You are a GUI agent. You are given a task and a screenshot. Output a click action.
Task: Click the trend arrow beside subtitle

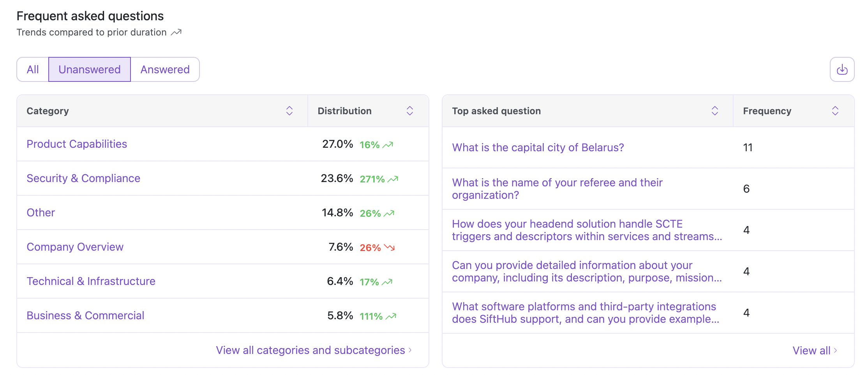click(176, 32)
